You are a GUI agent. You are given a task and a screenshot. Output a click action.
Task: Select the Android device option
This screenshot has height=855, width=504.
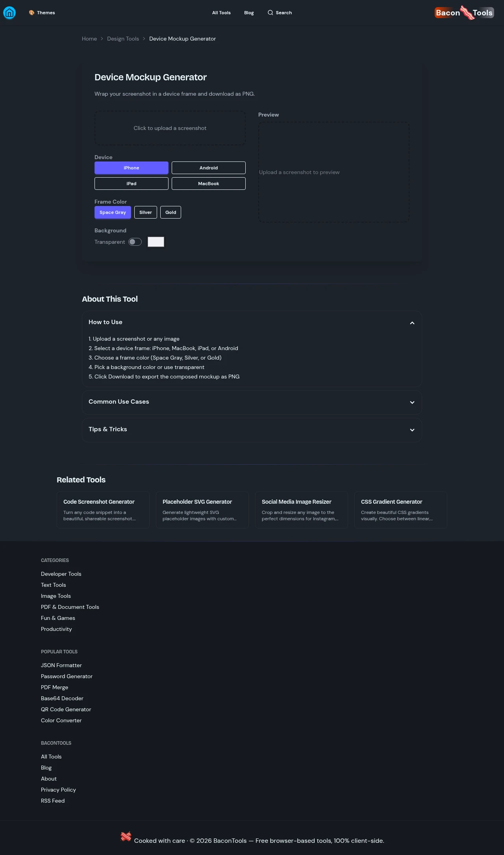(208, 168)
